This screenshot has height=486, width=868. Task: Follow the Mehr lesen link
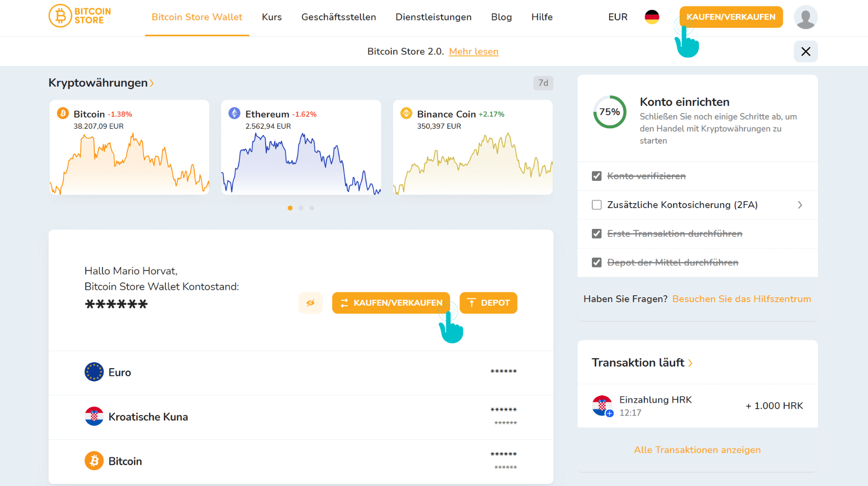[473, 52]
